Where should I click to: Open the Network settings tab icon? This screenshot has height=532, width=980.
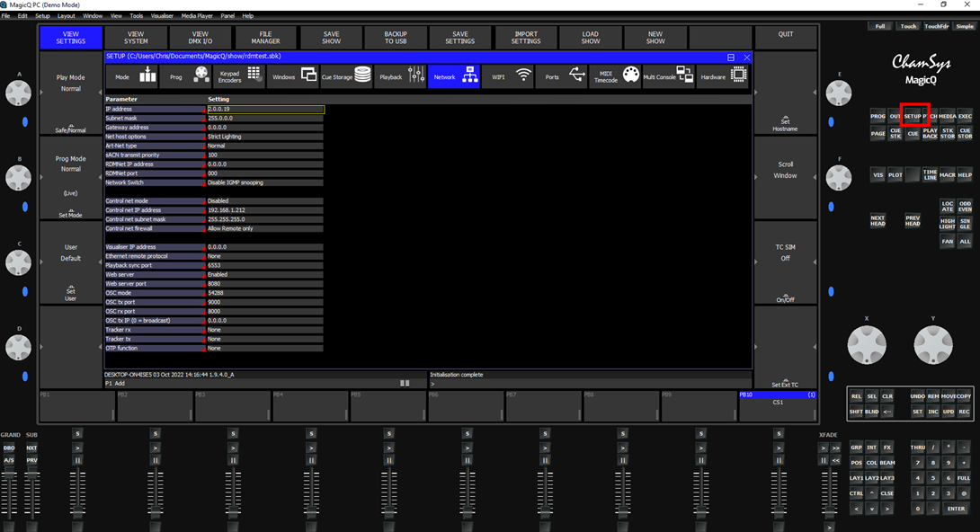[470, 76]
